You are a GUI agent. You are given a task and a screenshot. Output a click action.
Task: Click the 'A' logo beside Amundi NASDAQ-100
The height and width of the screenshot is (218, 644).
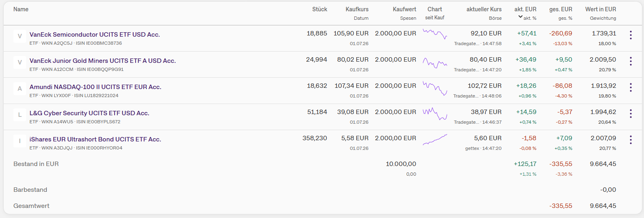20,89
